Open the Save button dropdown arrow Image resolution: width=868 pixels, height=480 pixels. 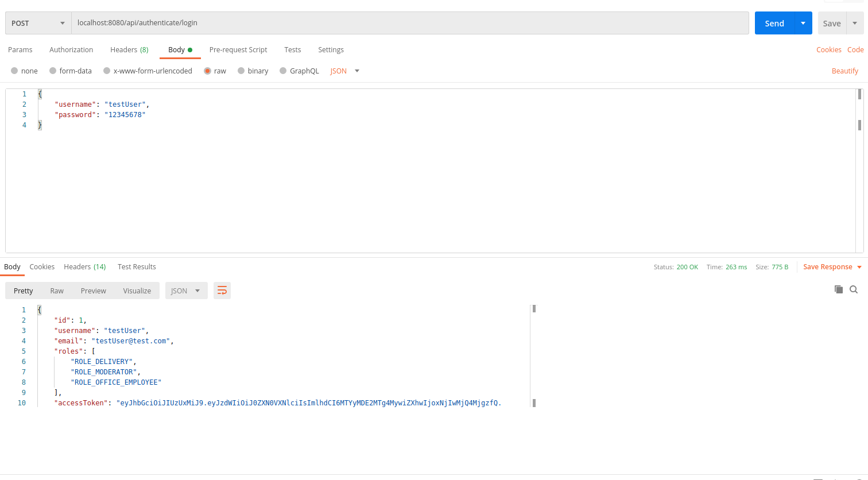point(855,23)
